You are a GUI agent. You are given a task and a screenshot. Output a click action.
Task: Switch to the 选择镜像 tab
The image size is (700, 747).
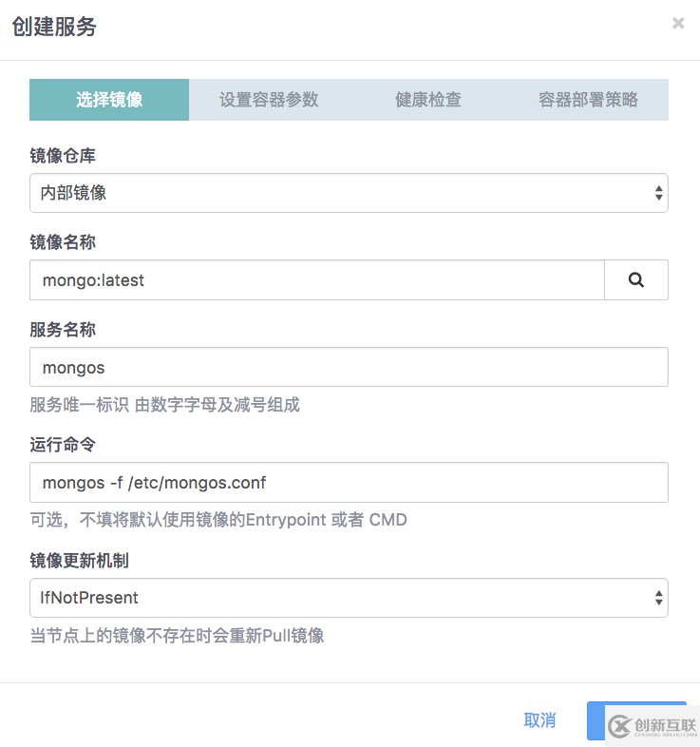[109, 100]
